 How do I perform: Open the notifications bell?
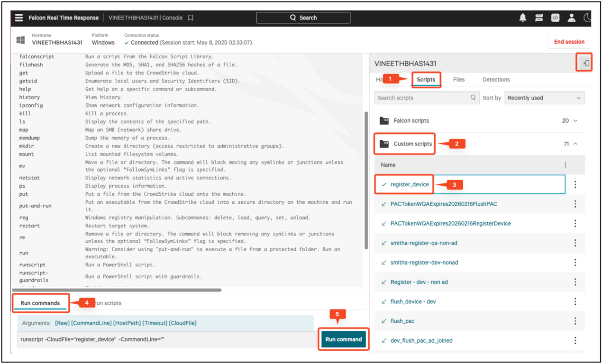click(523, 18)
